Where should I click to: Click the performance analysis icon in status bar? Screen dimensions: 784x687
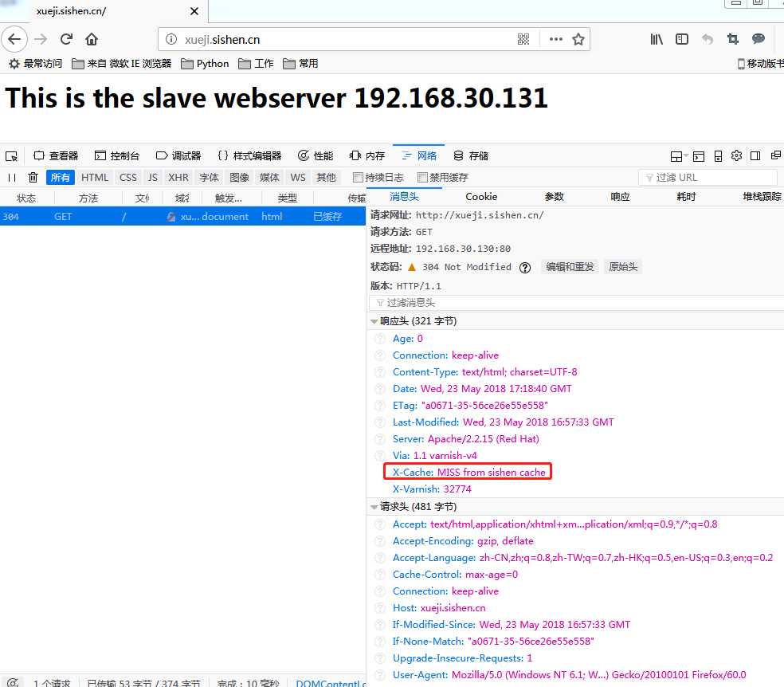[13, 682]
